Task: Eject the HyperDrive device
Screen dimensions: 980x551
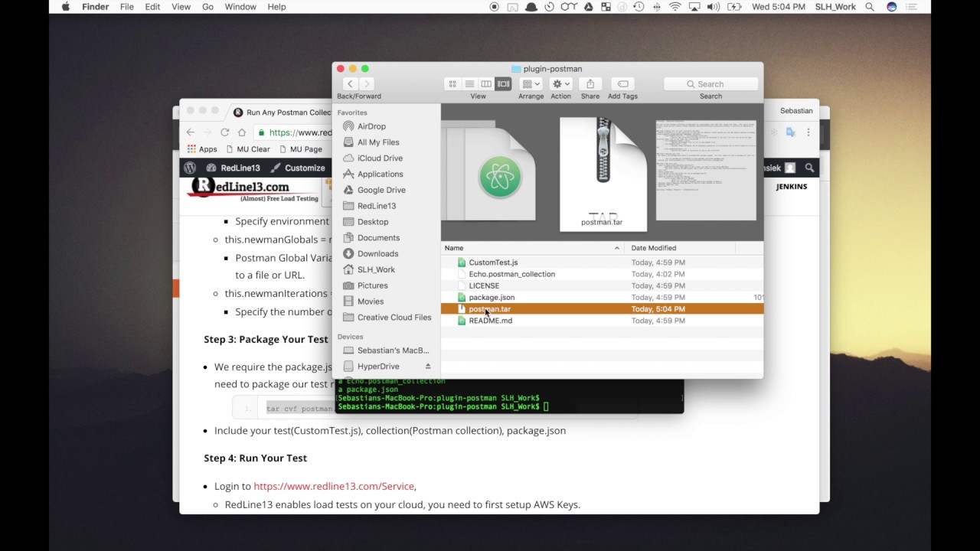Action: 428,367
